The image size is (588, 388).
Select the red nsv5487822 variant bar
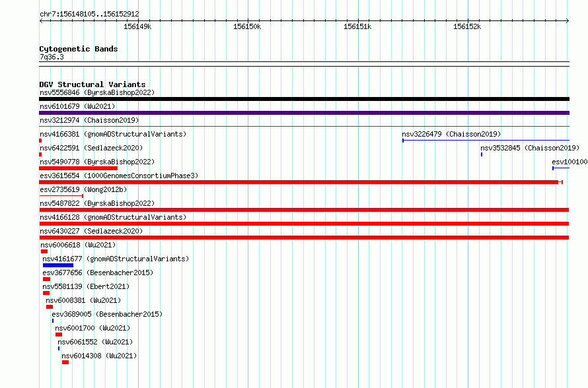point(304,210)
